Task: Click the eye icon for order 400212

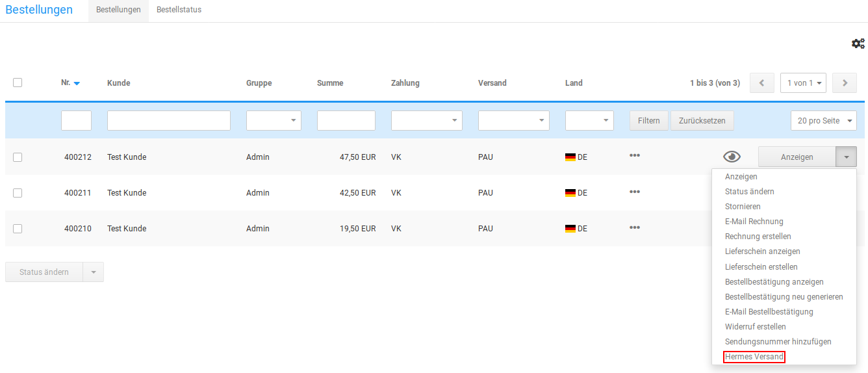Action: pos(732,157)
